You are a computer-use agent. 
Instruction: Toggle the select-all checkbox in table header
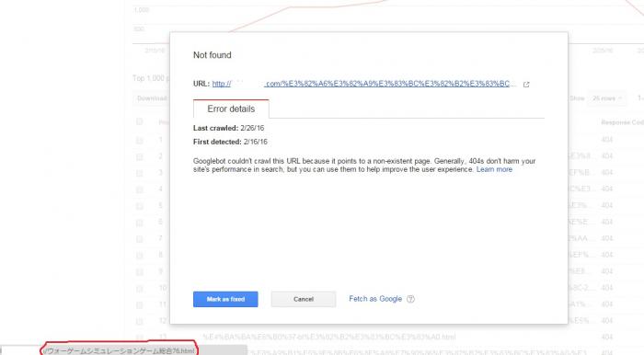140,122
